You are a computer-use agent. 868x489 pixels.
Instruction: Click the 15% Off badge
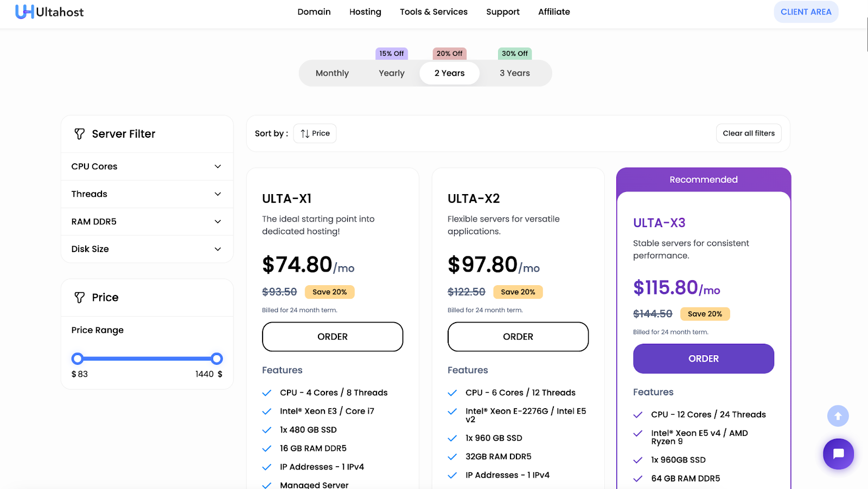(392, 54)
